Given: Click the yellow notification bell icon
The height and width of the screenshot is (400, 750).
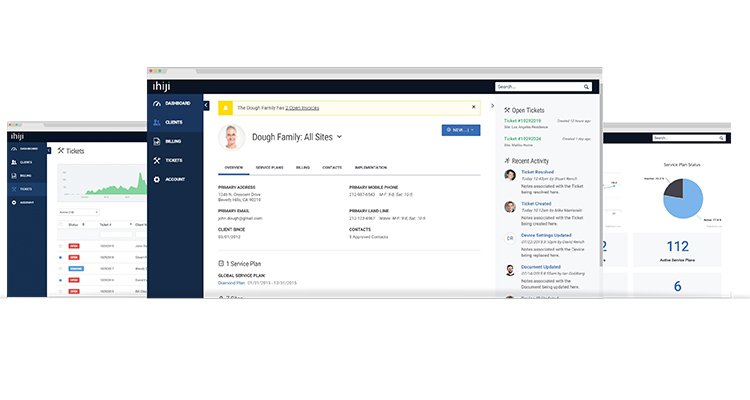Looking at the screenshot, I should 225,108.
